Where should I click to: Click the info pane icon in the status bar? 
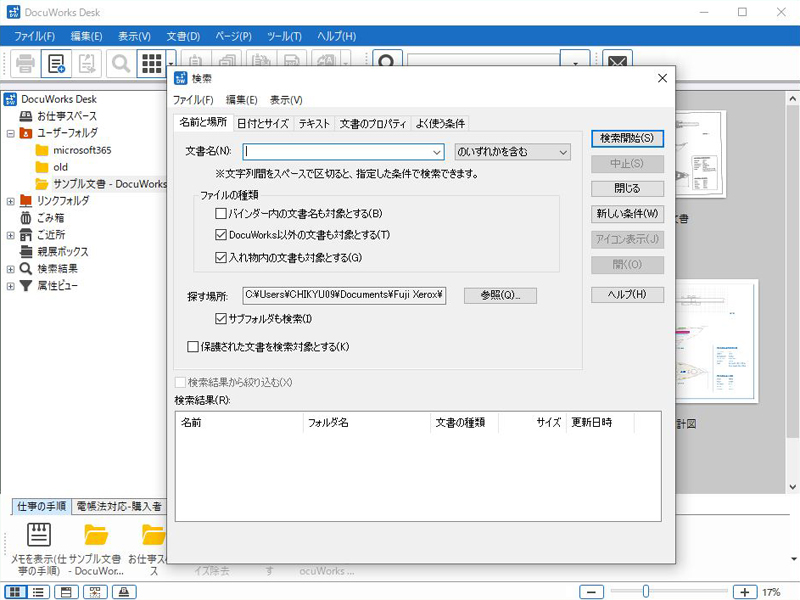click(x=66, y=592)
